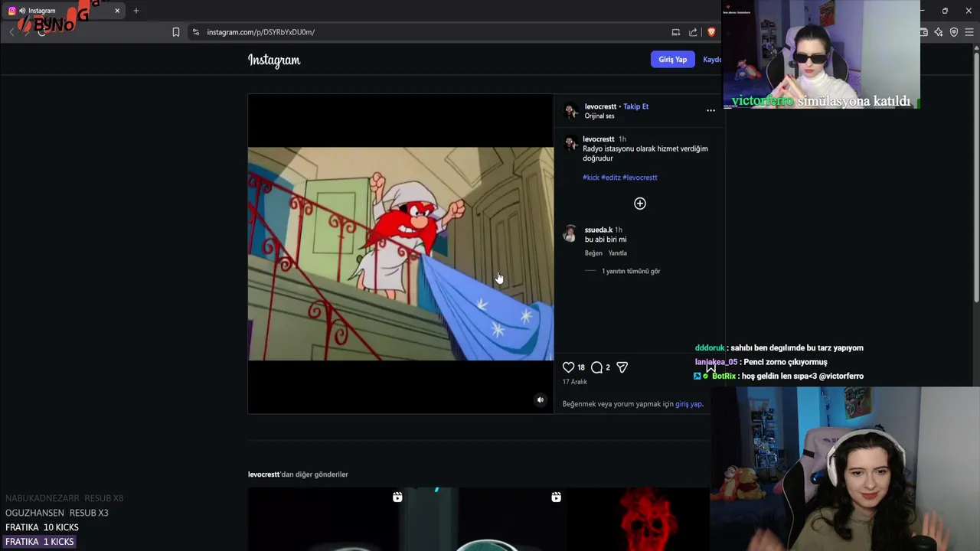
Task: Open Leo AI sparkle icon
Action: (939, 32)
